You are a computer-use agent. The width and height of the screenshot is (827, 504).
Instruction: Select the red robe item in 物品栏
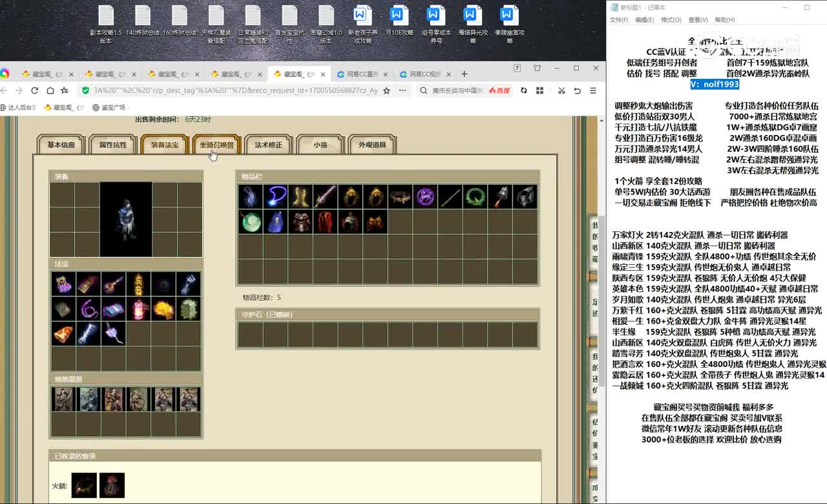tap(326, 222)
